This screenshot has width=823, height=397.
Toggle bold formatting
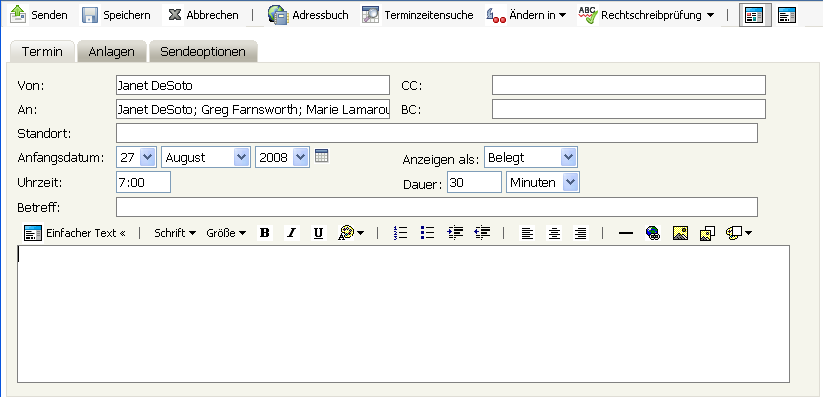coord(265,233)
